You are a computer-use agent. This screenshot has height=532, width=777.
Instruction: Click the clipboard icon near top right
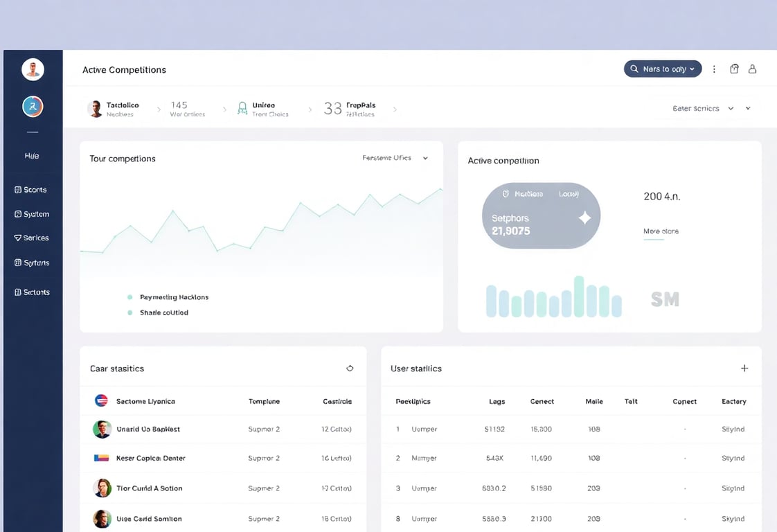tap(734, 69)
